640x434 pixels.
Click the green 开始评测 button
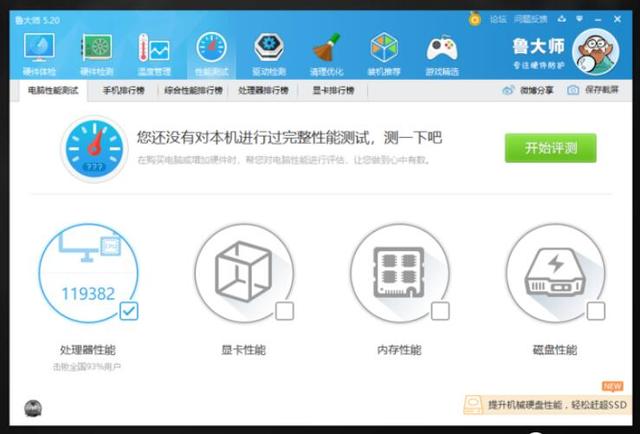(x=550, y=148)
